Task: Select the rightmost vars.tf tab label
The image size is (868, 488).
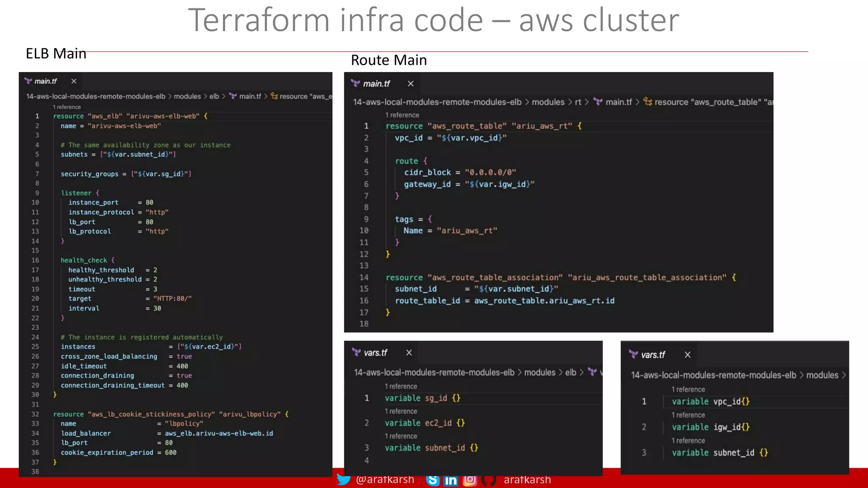Action: click(653, 355)
